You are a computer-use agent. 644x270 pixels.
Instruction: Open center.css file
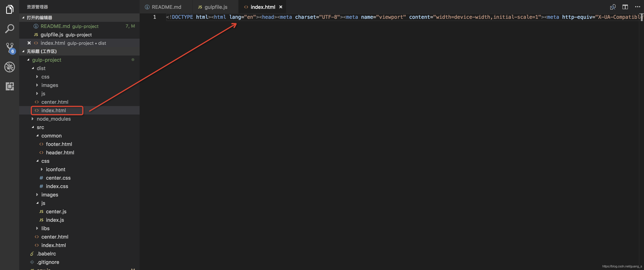[x=79, y=178]
